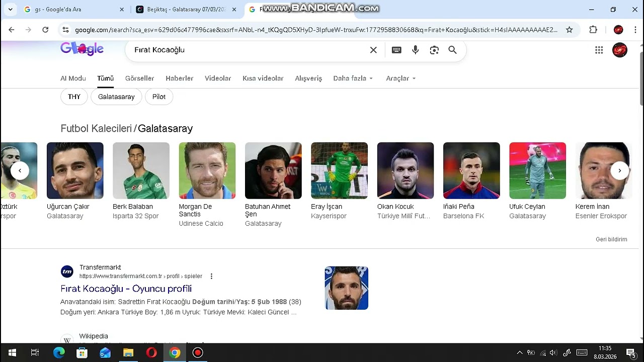The height and width of the screenshot is (362, 644).
Task: Switch to AI Modu tab
Action: pos(73,78)
